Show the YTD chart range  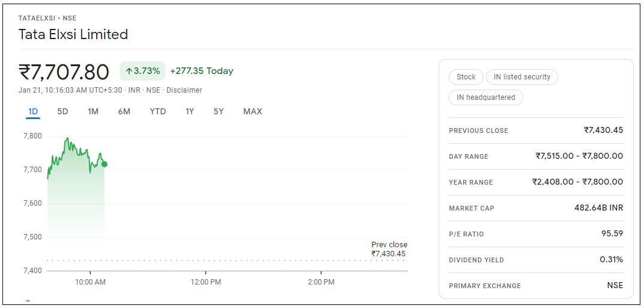(157, 111)
